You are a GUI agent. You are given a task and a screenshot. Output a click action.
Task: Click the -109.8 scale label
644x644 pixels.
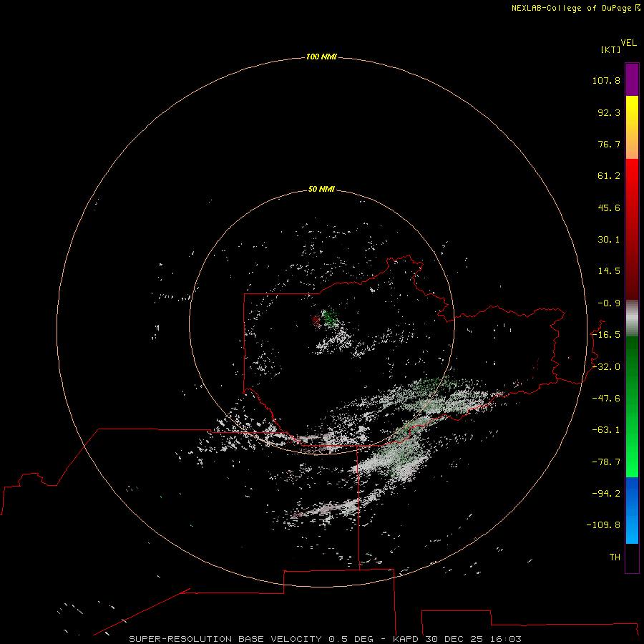pyautogui.click(x=603, y=525)
